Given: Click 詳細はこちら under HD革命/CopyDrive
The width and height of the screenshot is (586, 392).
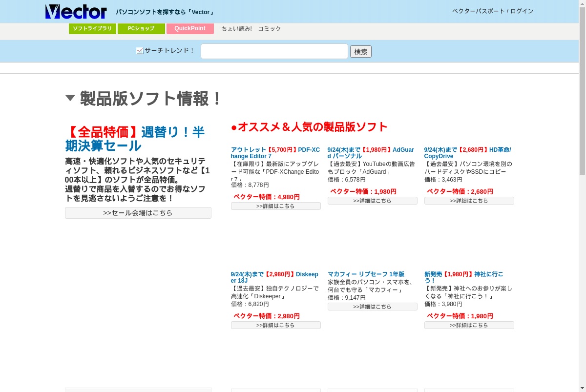Looking at the screenshot, I should coord(469,201).
